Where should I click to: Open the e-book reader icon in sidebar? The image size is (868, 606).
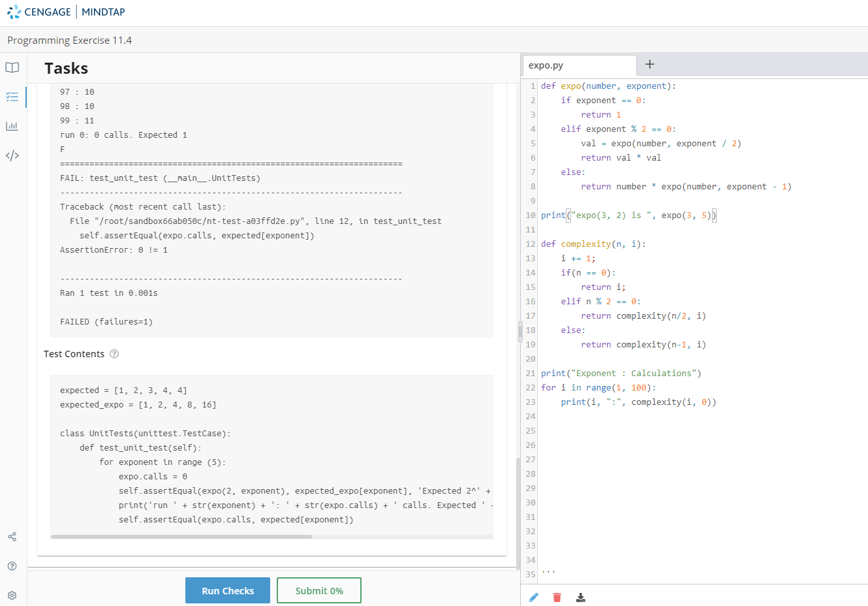click(12, 67)
